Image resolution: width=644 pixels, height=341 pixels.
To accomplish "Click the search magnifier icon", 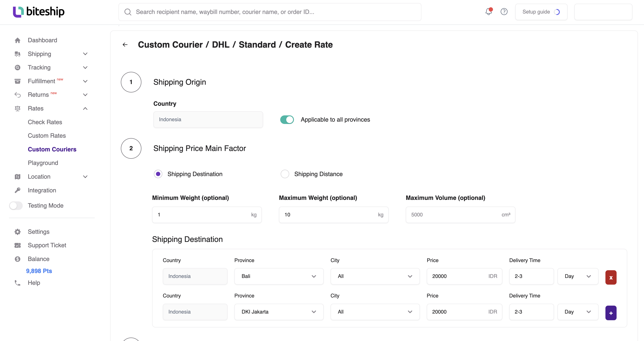I will 128,12.
